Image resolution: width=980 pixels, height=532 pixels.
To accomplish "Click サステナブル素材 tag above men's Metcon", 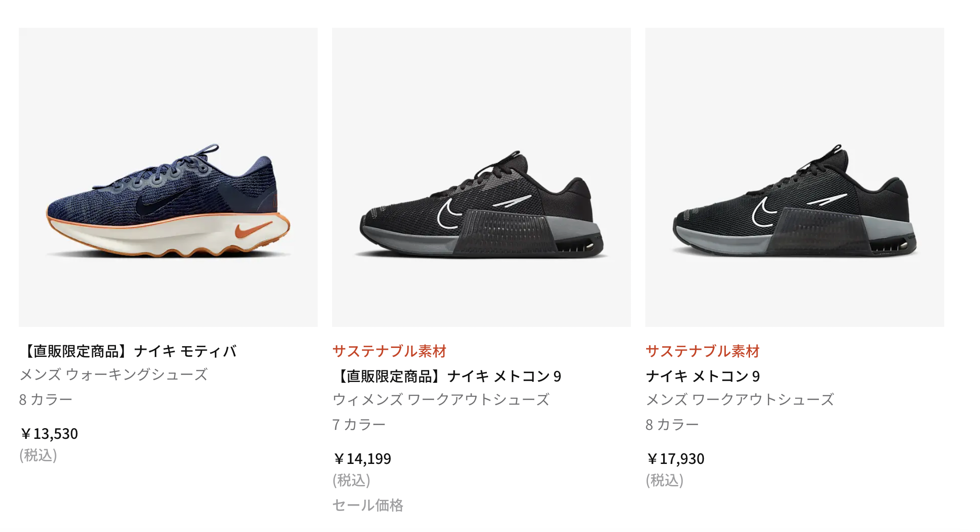I will (x=703, y=351).
